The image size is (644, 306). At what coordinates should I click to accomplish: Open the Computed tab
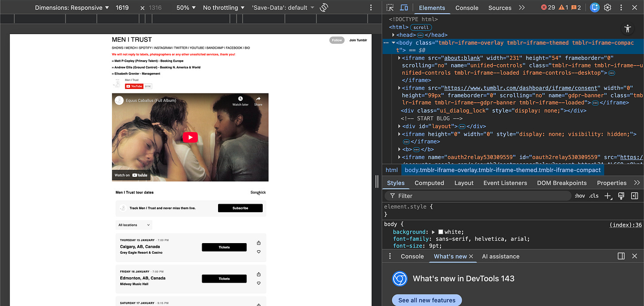coord(429,183)
